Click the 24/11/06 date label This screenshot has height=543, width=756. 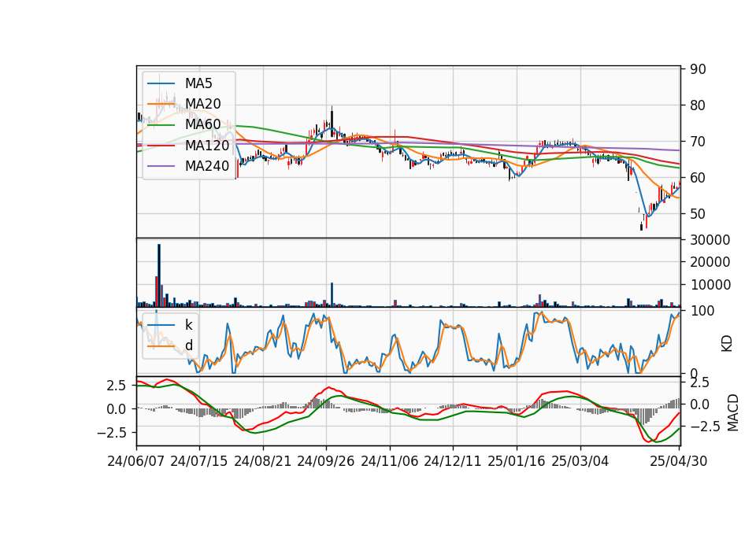(390, 461)
